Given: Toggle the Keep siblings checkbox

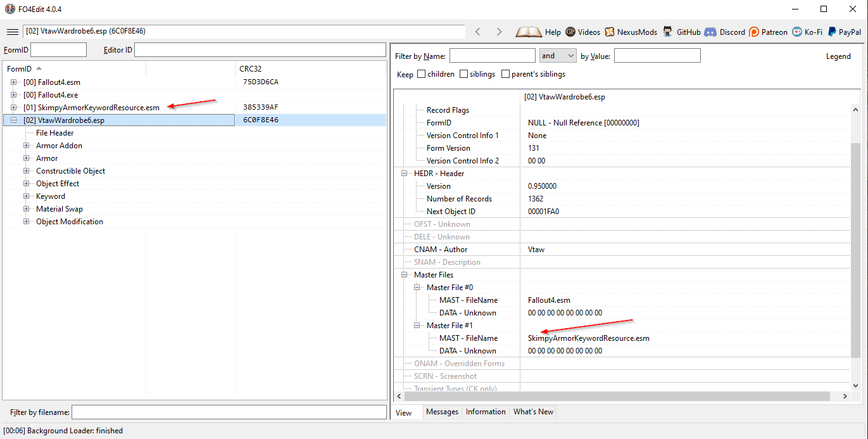Looking at the screenshot, I should tap(463, 74).
